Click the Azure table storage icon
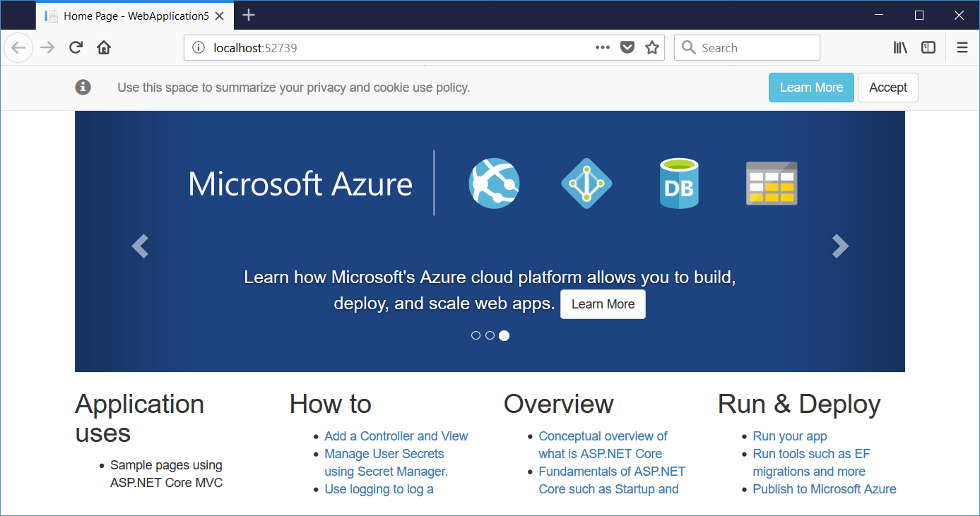This screenshot has height=516, width=980. pyautogui.click(x=772, y=184)
